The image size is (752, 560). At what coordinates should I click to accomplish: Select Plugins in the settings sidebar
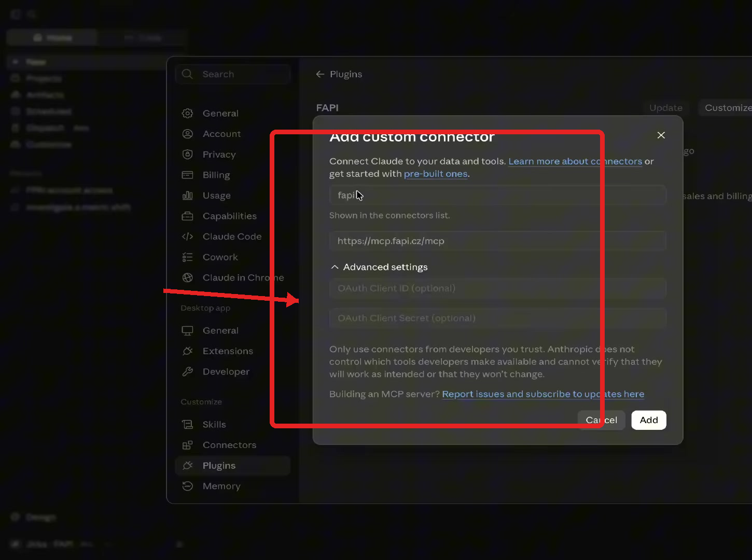tap(232, 466)
